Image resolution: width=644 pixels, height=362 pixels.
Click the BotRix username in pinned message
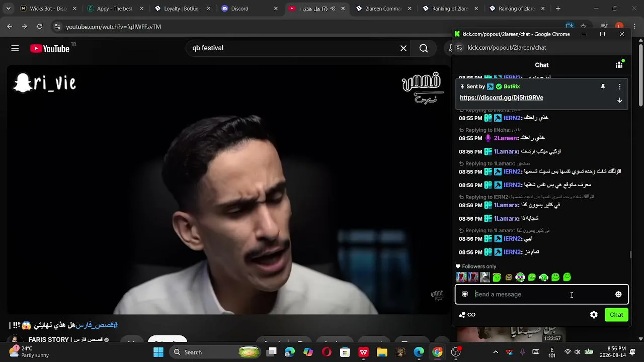[512, 86]
